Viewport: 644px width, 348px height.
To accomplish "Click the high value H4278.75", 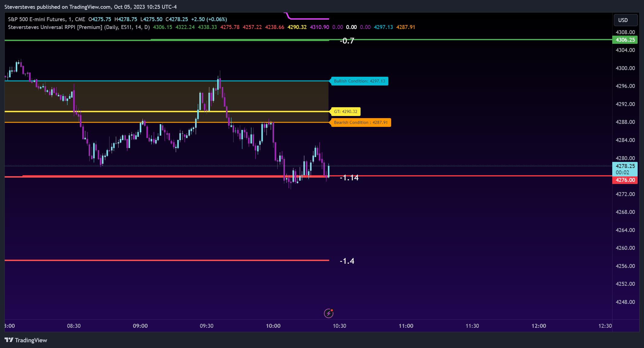I will (x=126, y=19).
